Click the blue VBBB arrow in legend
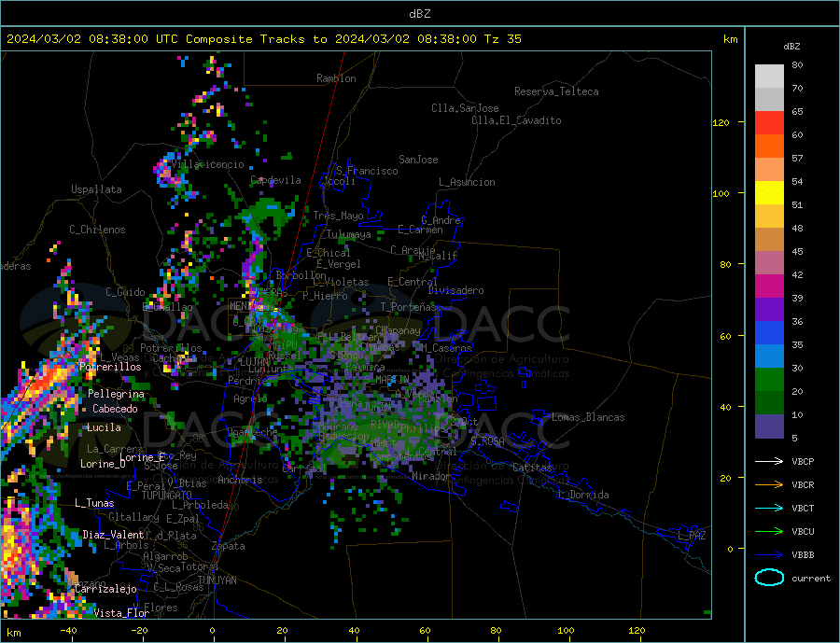 click(769, 555)
